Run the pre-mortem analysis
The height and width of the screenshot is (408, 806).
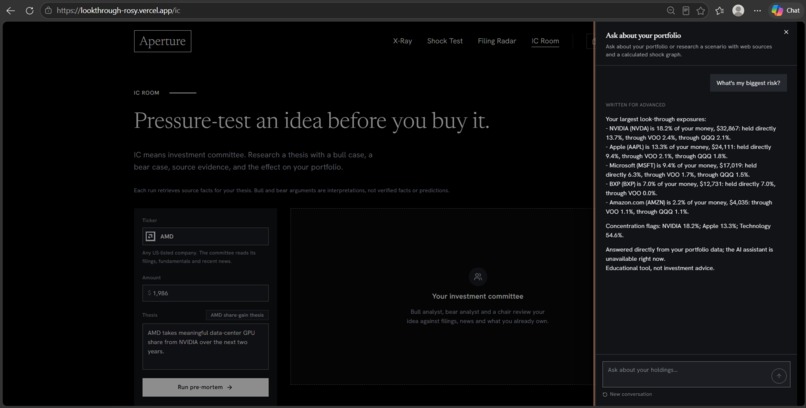tap(205, 387)
